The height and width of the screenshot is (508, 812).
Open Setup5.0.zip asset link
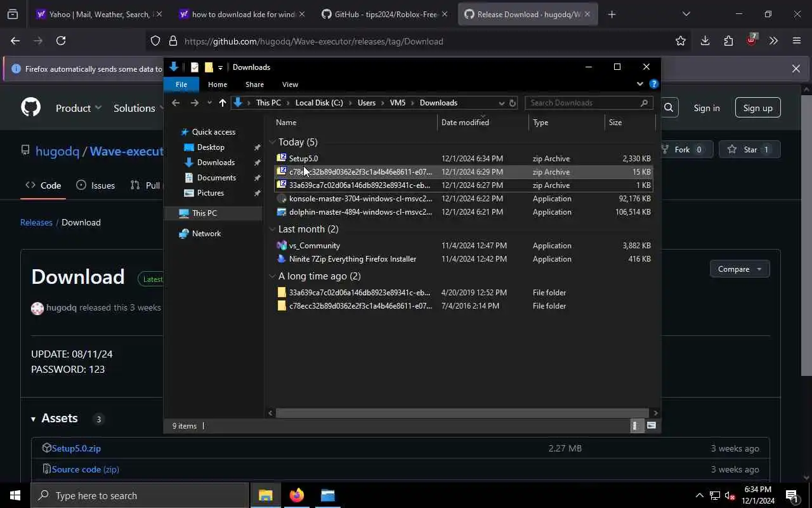[x=76, y=448]
